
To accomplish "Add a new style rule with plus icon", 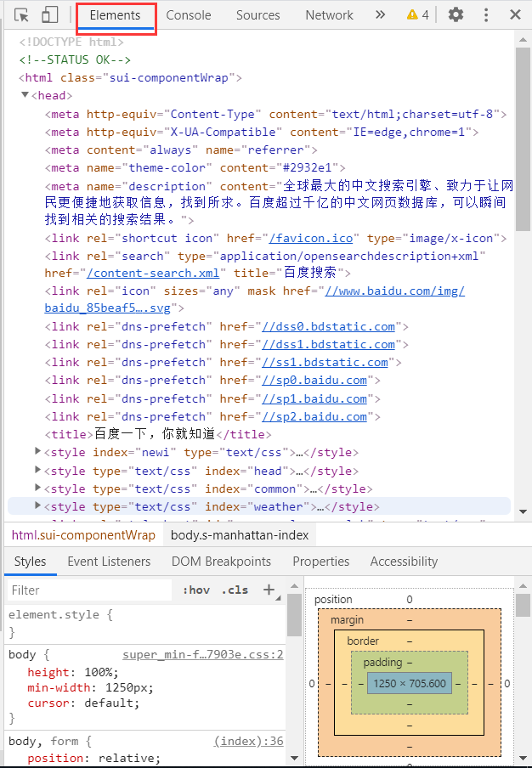I will 269,590.
